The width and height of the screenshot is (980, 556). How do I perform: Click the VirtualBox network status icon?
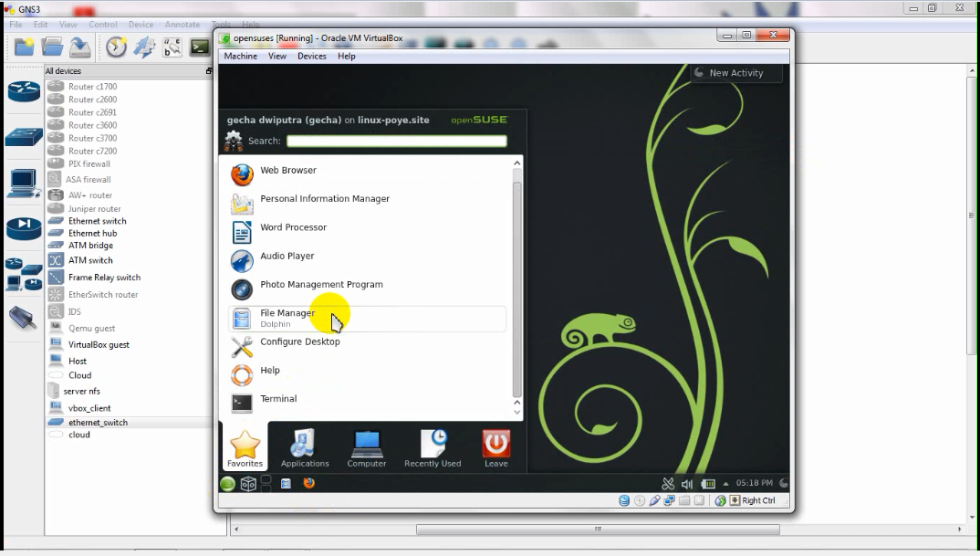click(x=670, y=500)
